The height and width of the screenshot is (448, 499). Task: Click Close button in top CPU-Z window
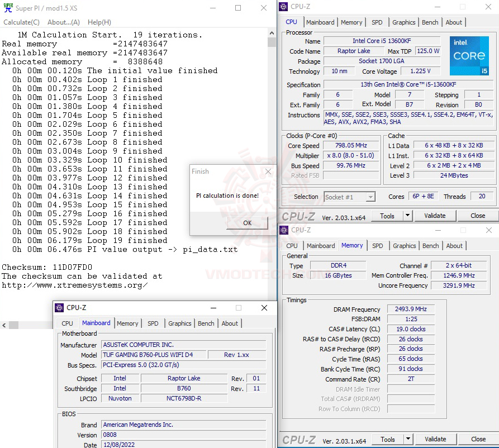[478, 216]
